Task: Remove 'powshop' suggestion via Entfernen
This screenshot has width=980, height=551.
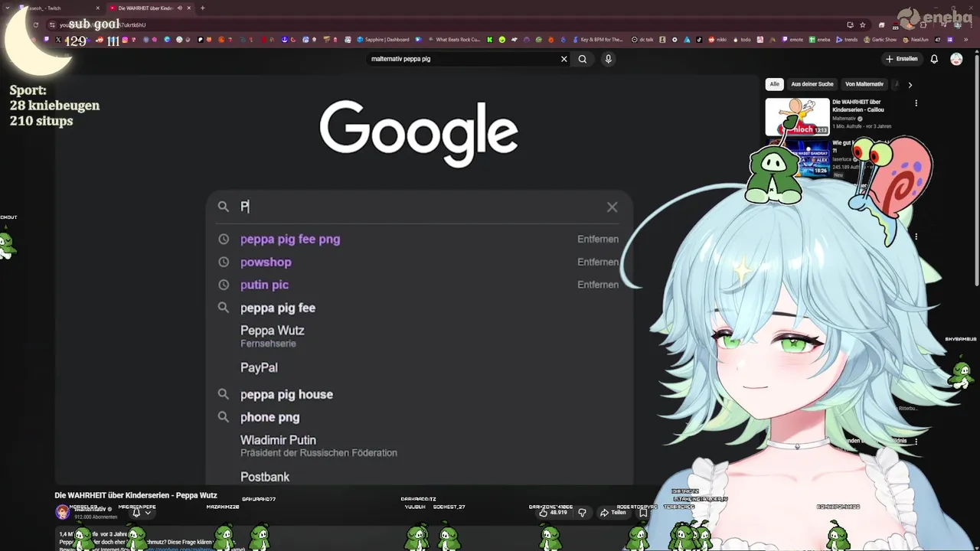Action: coord(598,262)
